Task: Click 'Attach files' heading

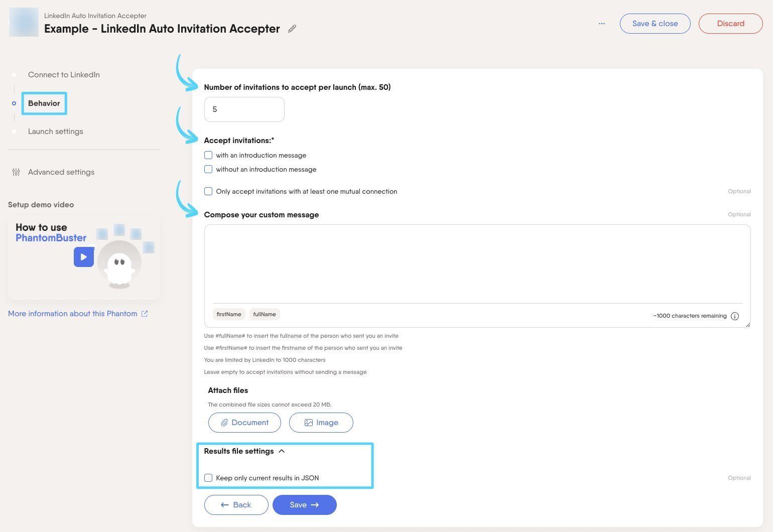Action: pos(228,390)
